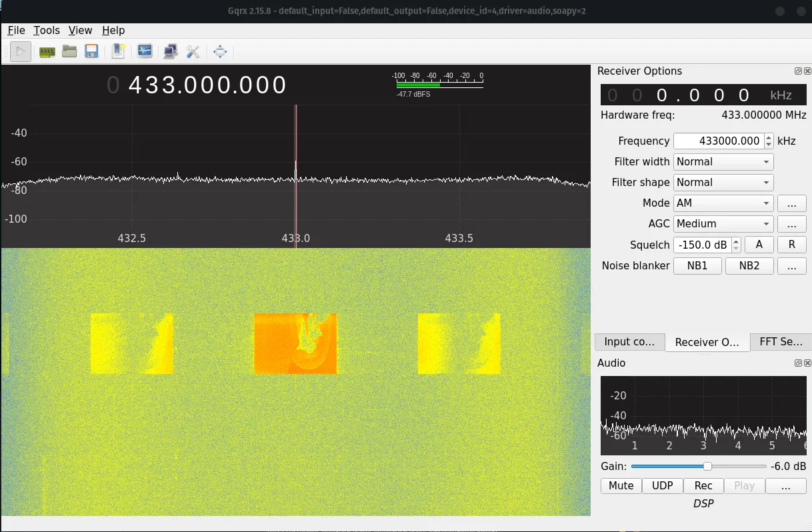The image size is (812, 532).
Task: Click the networked computers toolbar icon
Action: [x=171, y=51]
